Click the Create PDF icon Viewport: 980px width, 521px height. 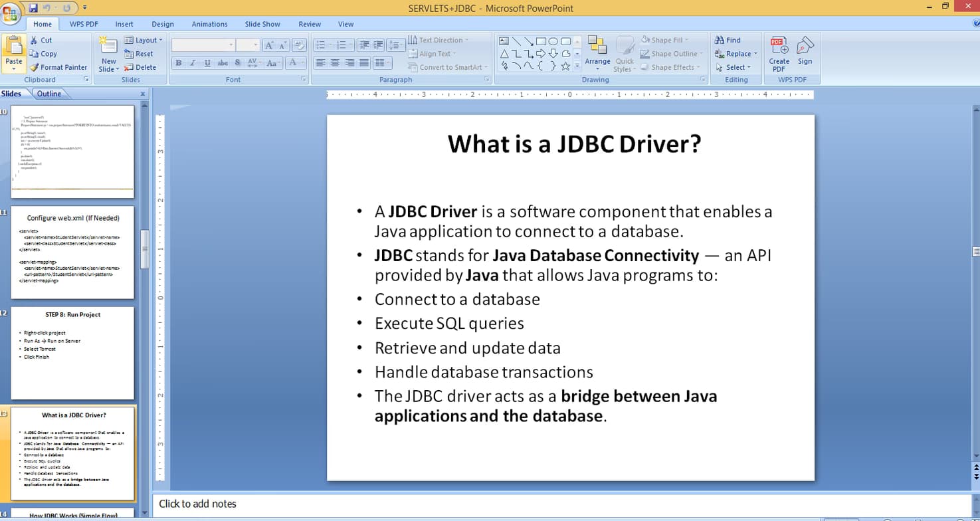click(779, 48)
